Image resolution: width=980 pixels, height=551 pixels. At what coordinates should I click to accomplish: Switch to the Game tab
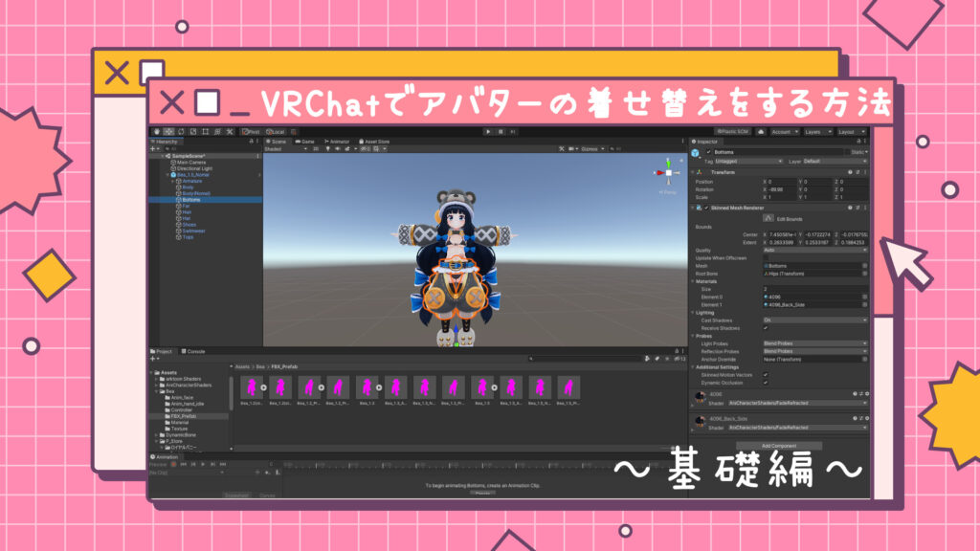coord(305,142)
